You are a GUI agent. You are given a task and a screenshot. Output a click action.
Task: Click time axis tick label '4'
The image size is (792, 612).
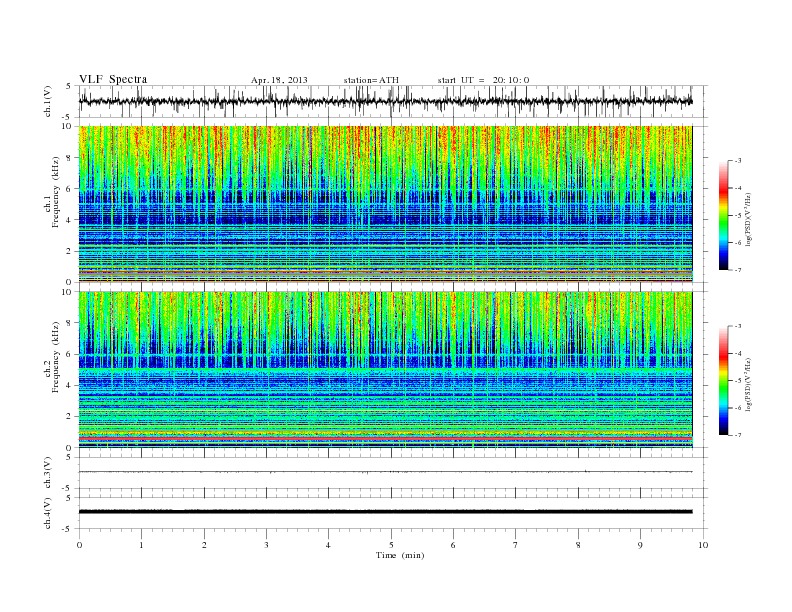click(x=328, y=545)
